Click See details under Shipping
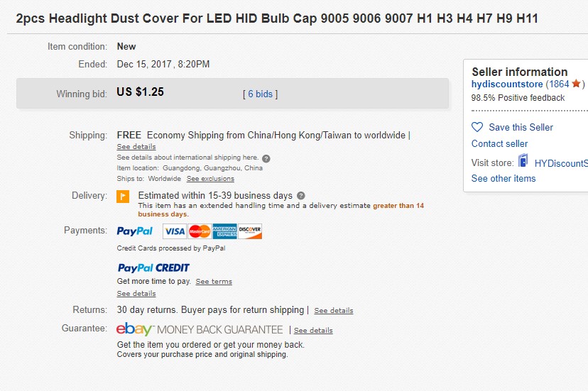 (136, 147)
